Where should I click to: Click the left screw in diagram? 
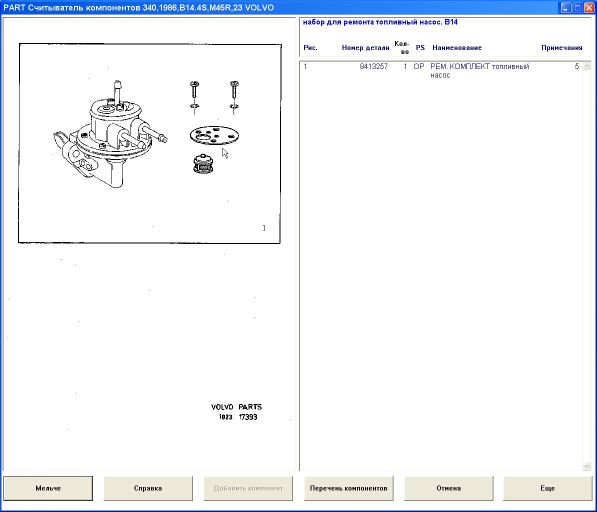(195, 97)
